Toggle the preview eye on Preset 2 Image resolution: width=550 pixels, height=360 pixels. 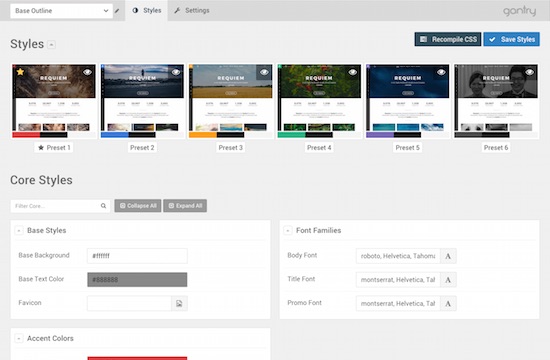176,72
